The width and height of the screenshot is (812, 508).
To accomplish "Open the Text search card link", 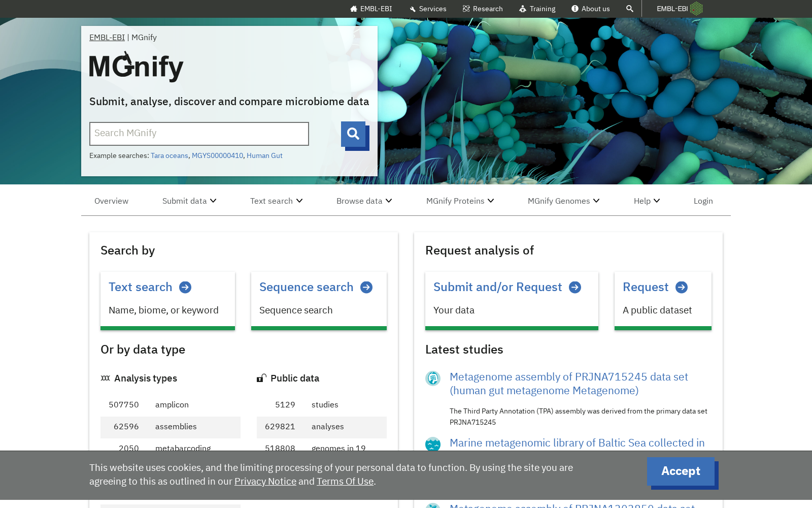I will tap(141, 288).
